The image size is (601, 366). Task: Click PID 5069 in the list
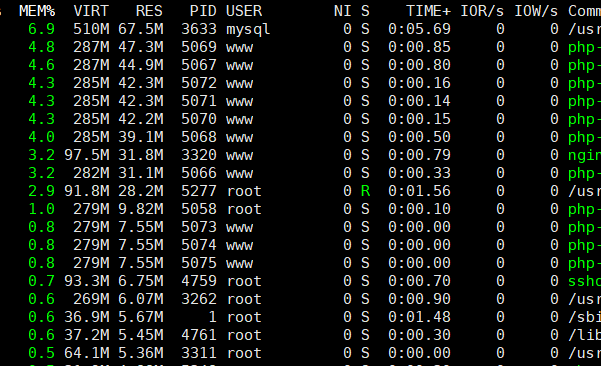199,47
